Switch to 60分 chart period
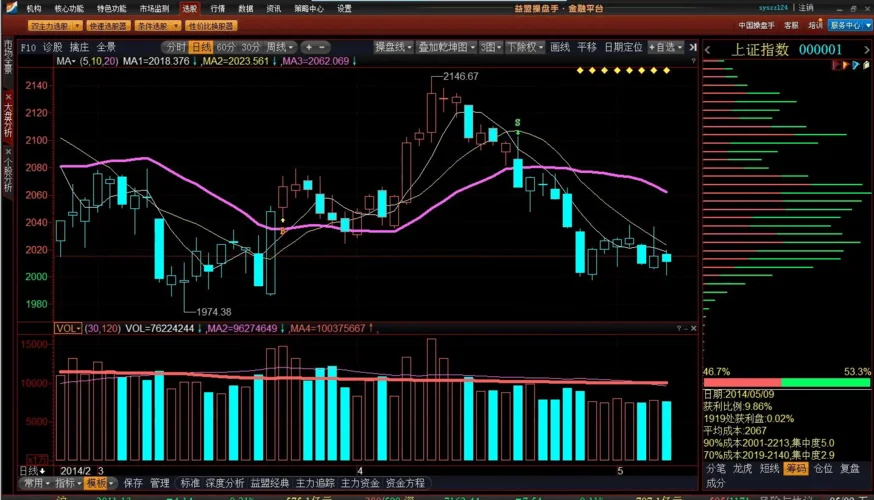 [x=226, y=47]
